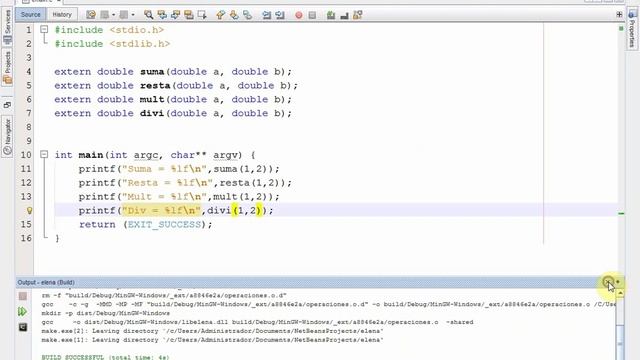
Task: Click the Output panel scrollbar up arrow
Action: tap(620, 293)
